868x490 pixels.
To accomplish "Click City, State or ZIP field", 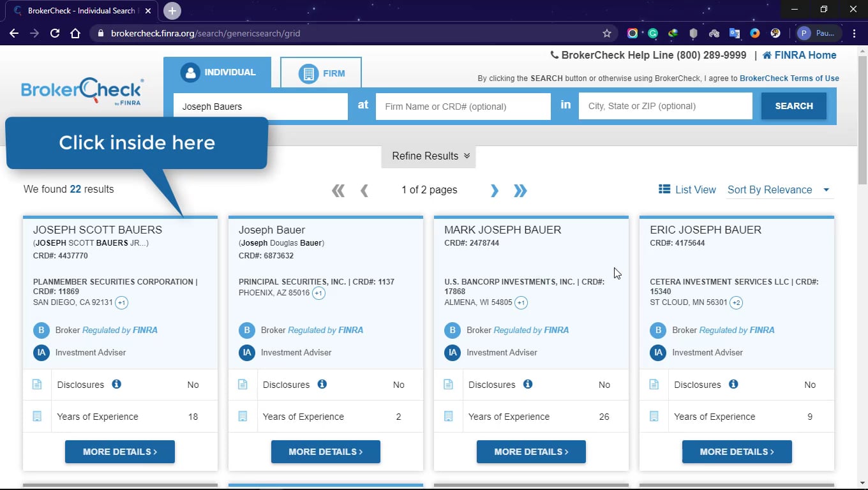I will click(666, 107).
